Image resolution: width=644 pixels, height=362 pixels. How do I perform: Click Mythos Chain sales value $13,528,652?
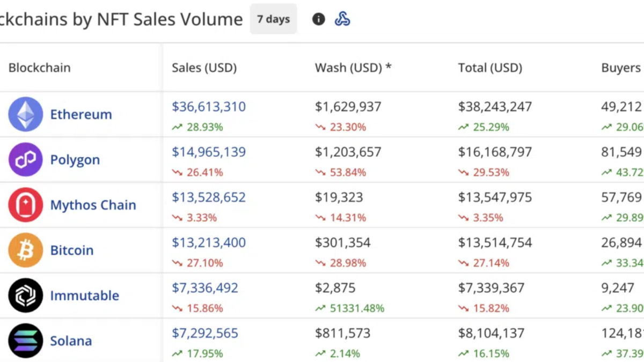pyautogui.click(x=209, y=197)
